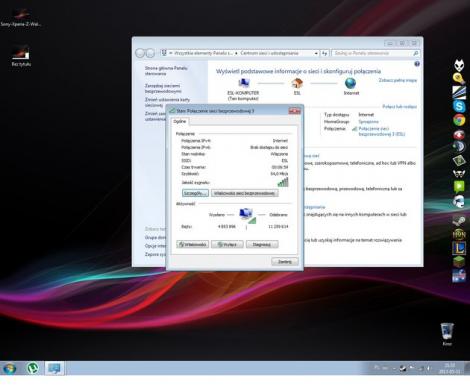Open the striped black-white dock icon below lightbulb
This screenshot has height=390, width=470.
click(459, 92)
